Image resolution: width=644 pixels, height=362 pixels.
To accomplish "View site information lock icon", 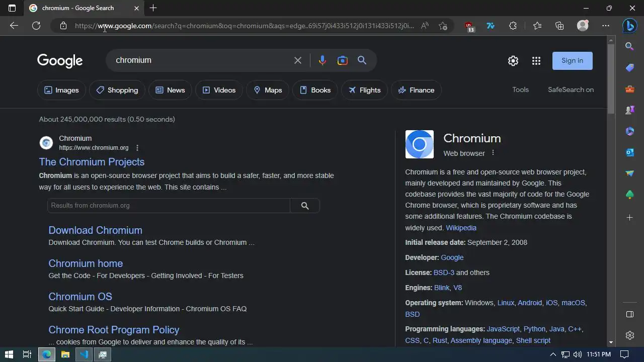I will [x=63, y=26].
